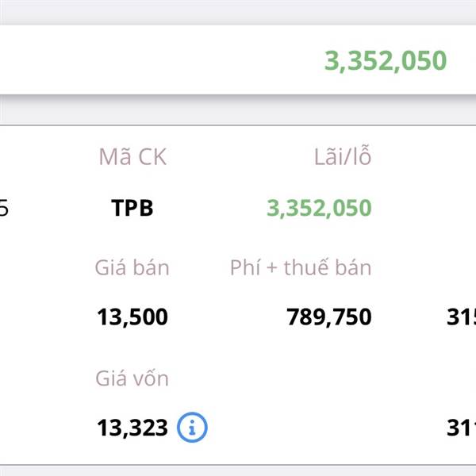
Task: Click blank space in the white summary card
Action: 152,59
